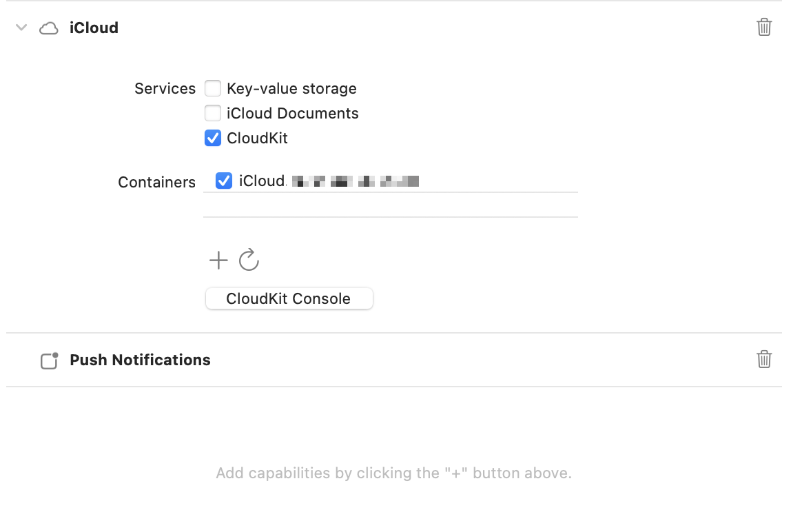The height and width of the screenshot is (532, 802).
Task: Click the "Key-value storage" label text
Action: point(291,89)
